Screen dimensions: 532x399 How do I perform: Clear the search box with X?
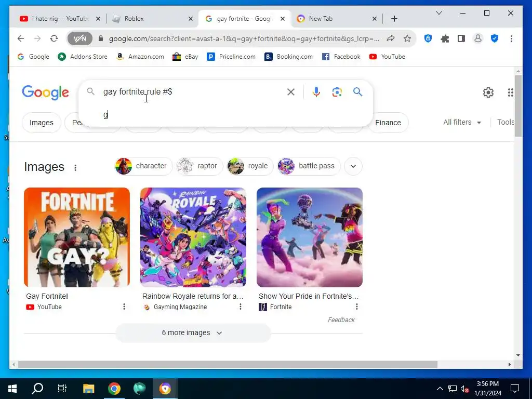coord(291,92)
